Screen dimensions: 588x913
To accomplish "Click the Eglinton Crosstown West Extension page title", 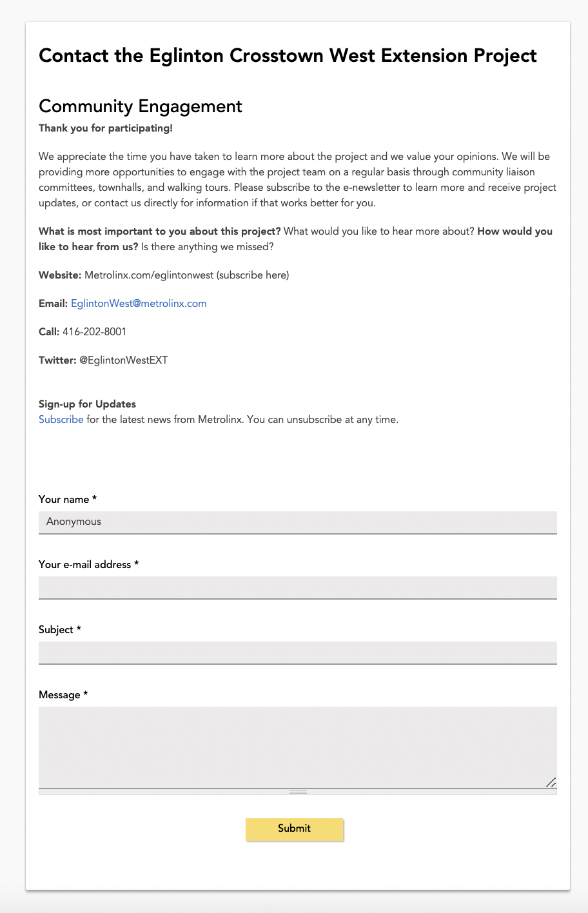I will click(x=288, y=55).
